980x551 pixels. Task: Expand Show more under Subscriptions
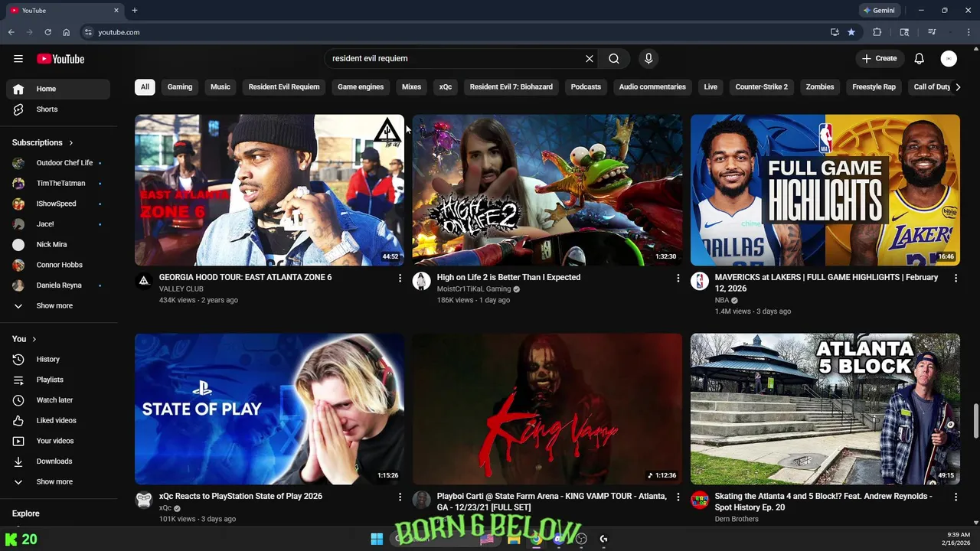58,306
